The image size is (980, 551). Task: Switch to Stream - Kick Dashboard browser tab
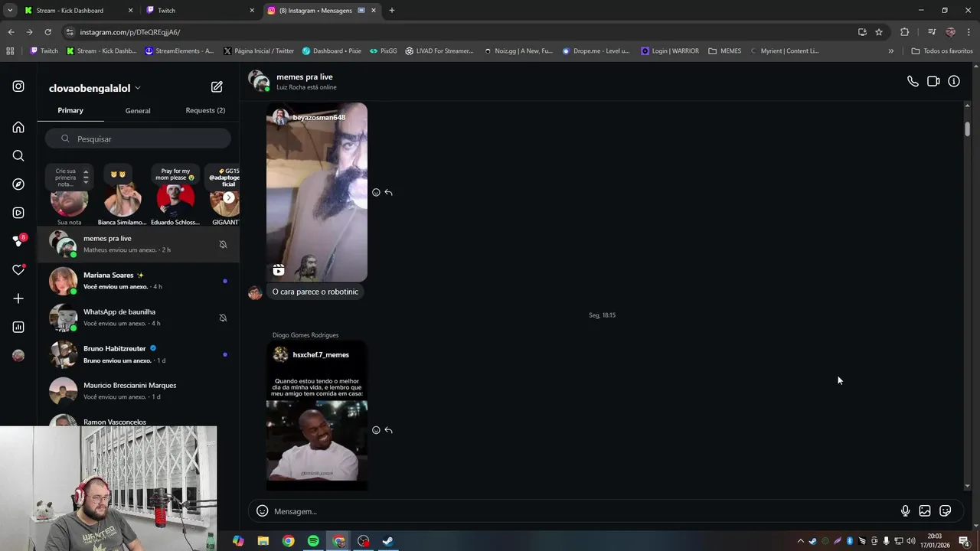tap(77, 10)
